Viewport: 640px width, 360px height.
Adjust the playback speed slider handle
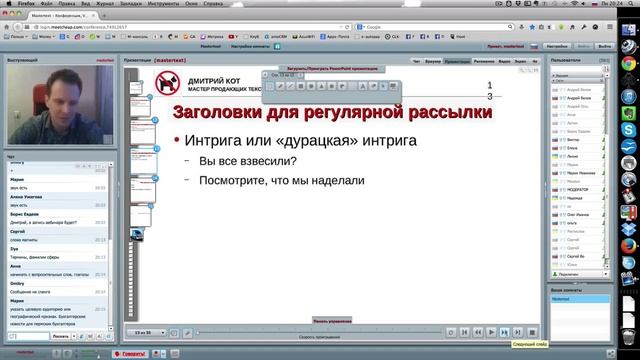pyautogui.click(x=198, y=333)
